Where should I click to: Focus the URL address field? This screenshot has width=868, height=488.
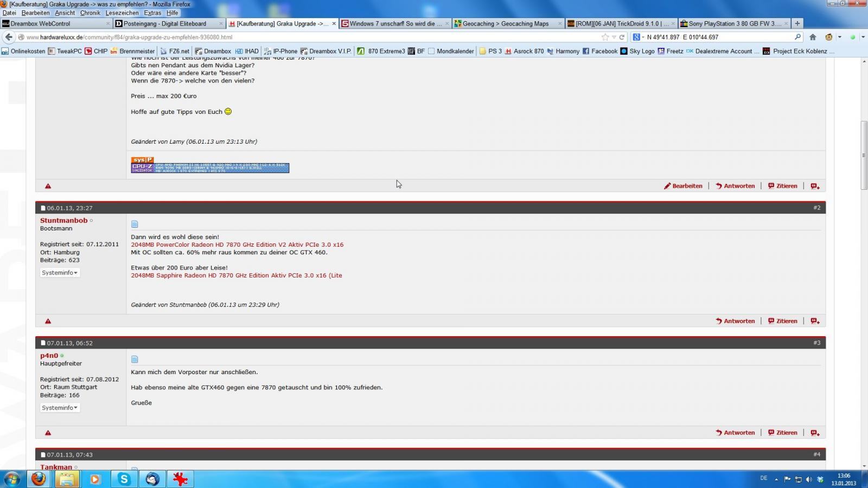tap(309, 37)
